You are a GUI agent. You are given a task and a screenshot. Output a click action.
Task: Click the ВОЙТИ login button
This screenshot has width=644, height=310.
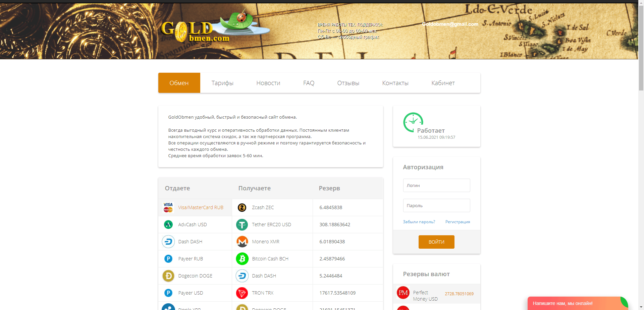click(x=436, y=242)
